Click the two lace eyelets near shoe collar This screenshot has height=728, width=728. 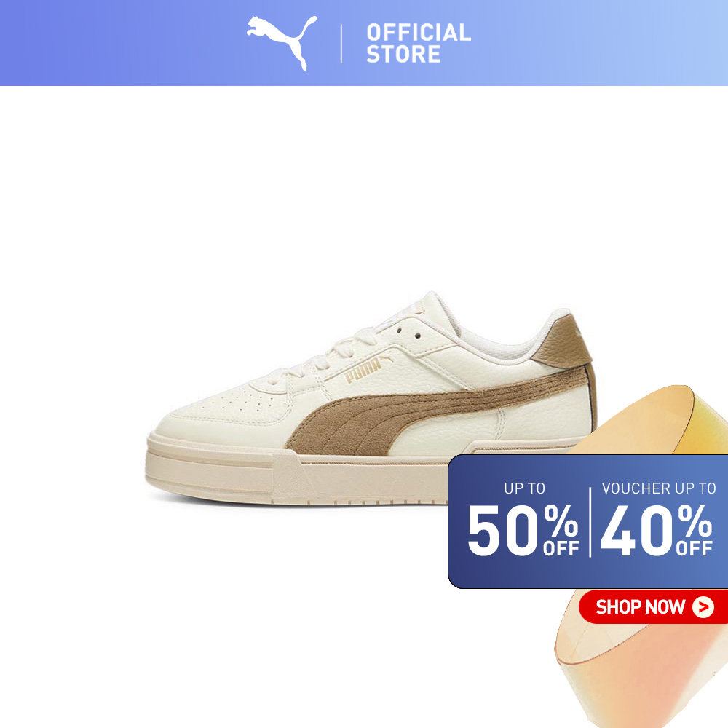point(408,333)
